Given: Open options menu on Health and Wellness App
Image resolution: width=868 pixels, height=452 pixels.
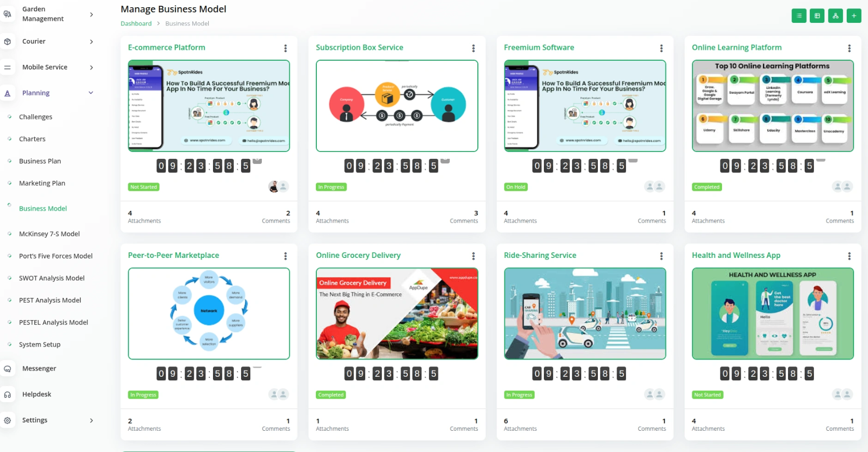Looking at the screenshot, I should click(x=849, y=256).
